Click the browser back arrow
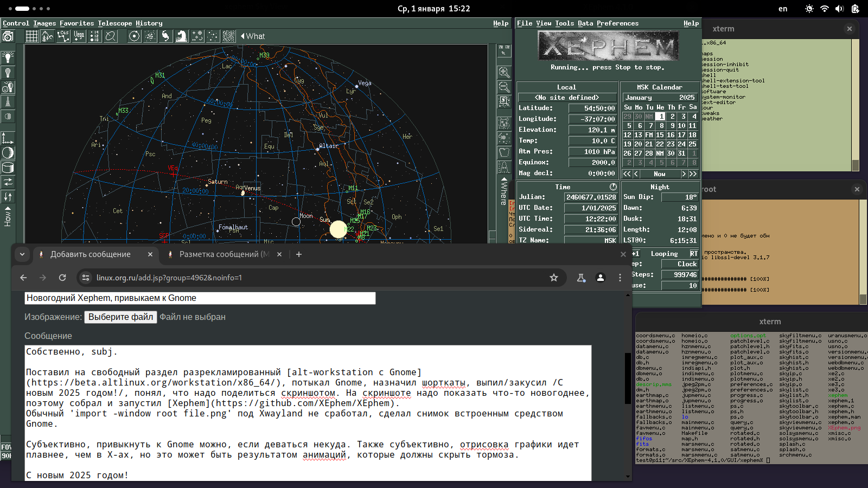Image resolution: width=868 pixels, height=488 pixels. tap(23, 278)
